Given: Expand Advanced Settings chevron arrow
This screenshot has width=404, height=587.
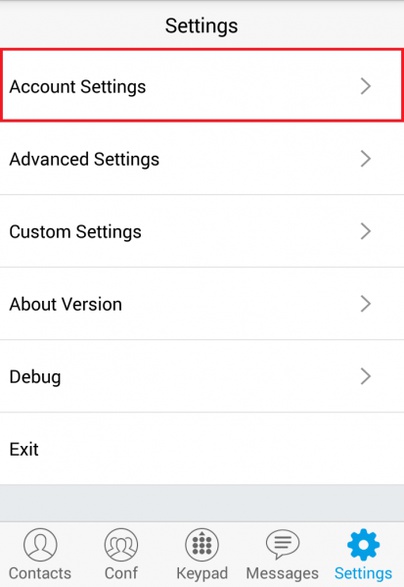Looking at the screenshot, I should [x=365, y=159].
